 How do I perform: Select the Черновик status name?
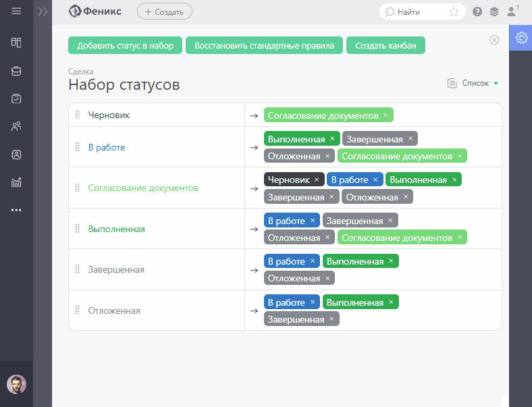(x=109, y=115)
